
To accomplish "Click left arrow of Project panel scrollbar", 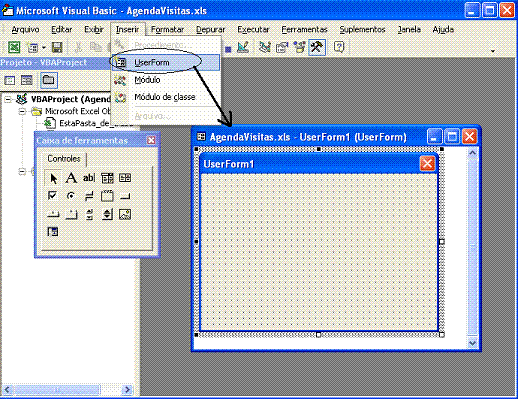I will tap(7, 390).
